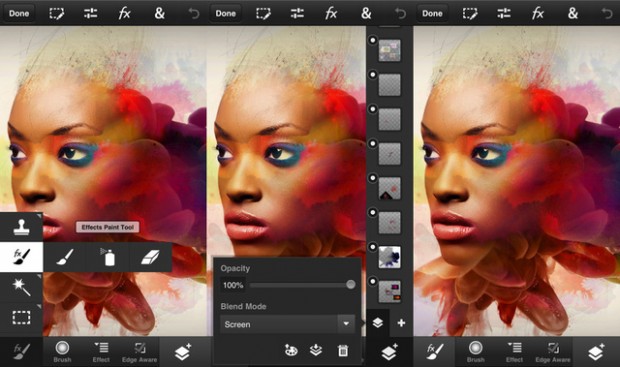Open layers panel icon at middle screen bottom
The image size is (620, 367).
point(389,352)
